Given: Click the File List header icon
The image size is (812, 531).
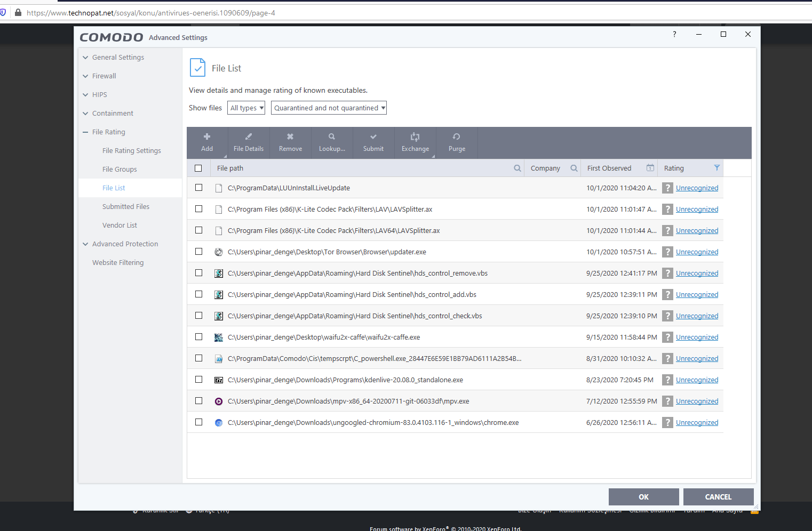Looking at the screenshot, I should point(197,68).
